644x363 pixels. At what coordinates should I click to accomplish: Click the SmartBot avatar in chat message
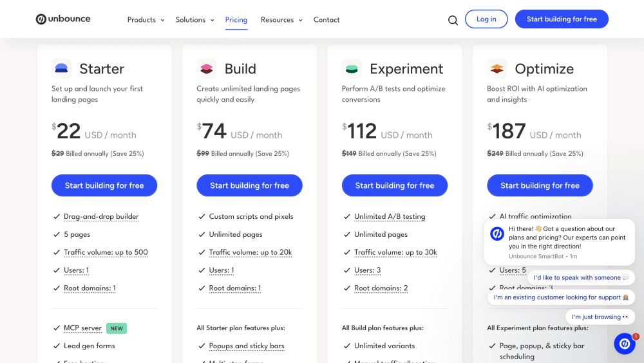click(497, 234)
